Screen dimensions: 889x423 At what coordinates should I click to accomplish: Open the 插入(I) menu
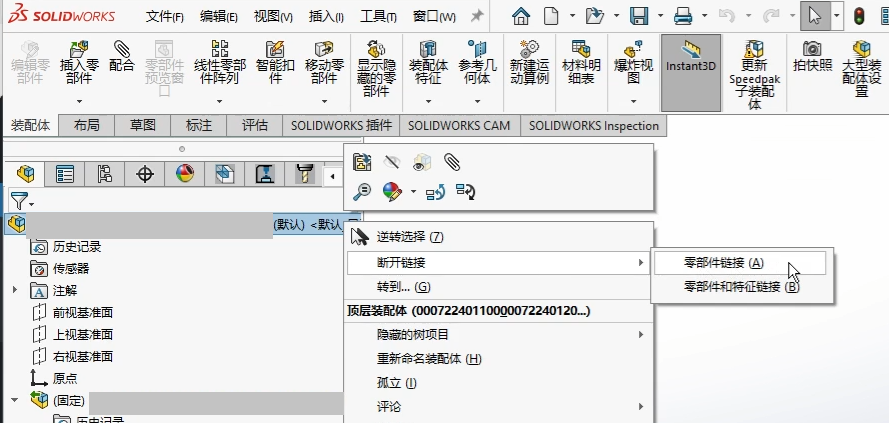(326, 16)
